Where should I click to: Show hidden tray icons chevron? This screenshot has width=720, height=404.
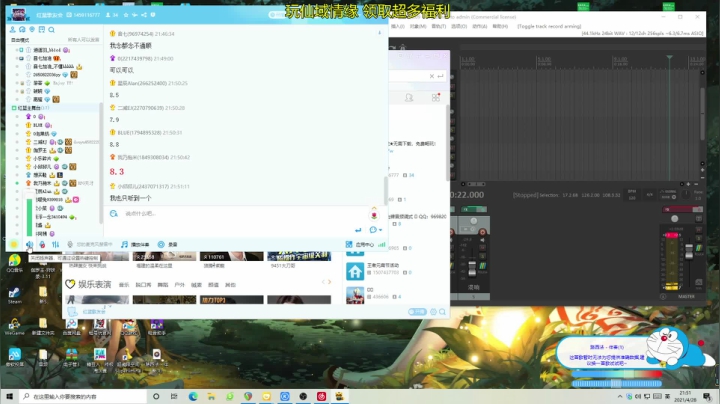(x=620, y=396)
